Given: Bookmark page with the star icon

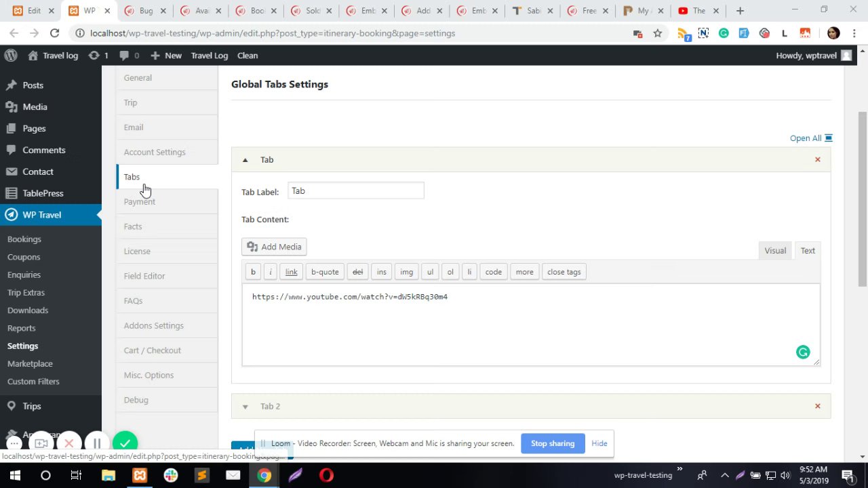Looking at the screenshot, I should tap(657, 33).
